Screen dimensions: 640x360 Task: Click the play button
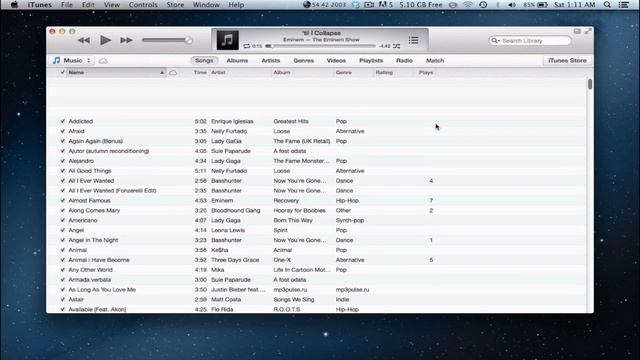[x=105, y=40]
